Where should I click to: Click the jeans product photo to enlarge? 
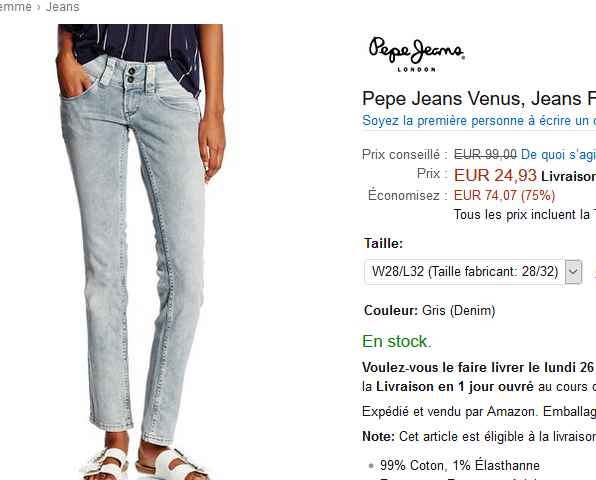point(141,252)
